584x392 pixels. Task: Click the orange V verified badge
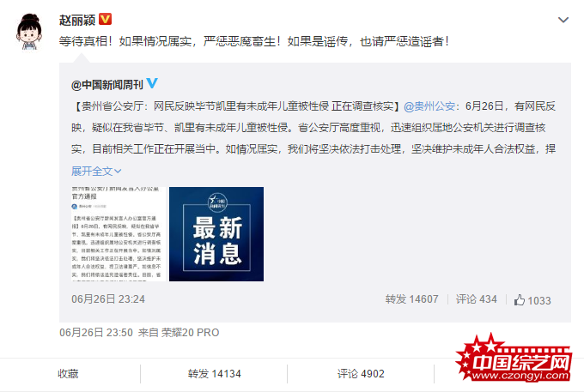coord(106,19)
